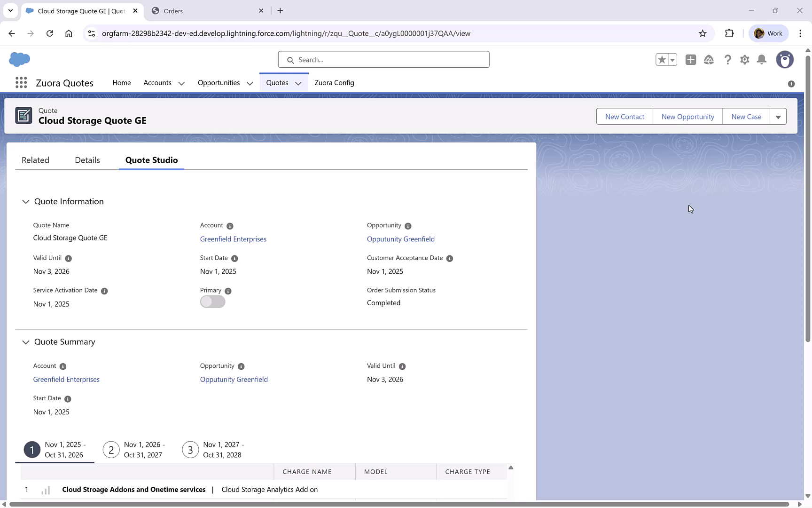Screen dimensions: 812x508
Task: Click the bar chart icon on charge row 1
Action: pos(46,490)
